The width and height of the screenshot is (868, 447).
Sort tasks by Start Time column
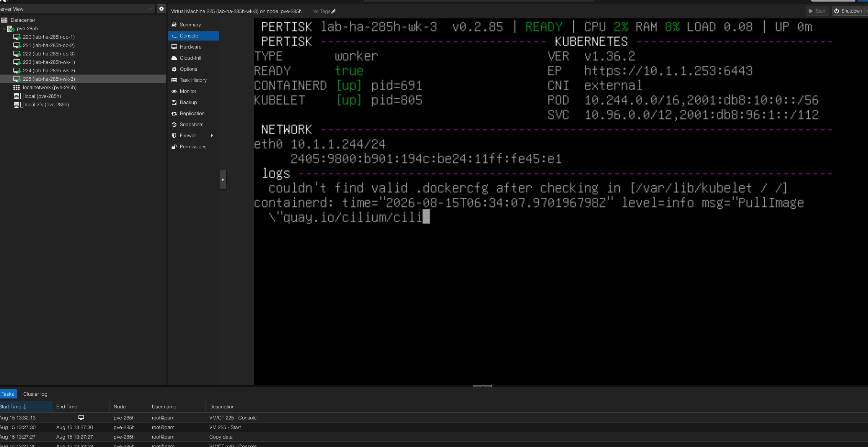click(x=26, y=406)
